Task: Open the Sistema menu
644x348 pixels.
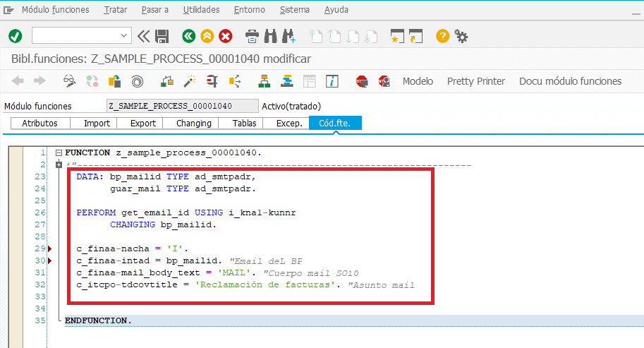Action: [294, 10]
